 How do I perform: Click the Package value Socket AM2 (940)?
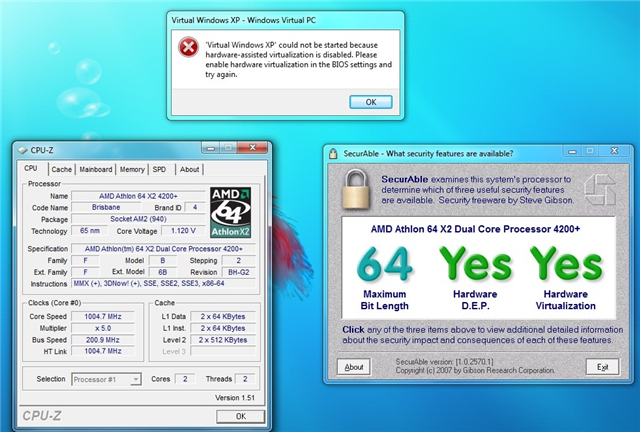[138, 219]
